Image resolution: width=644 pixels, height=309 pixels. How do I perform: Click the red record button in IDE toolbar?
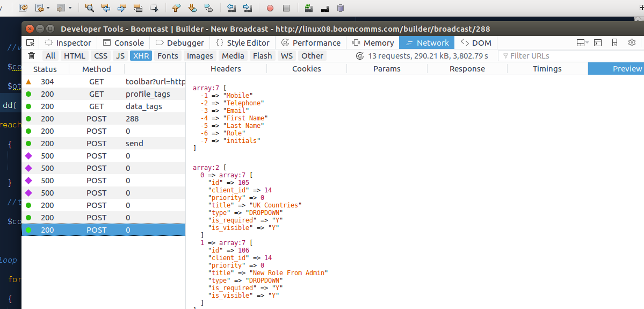point(270,8)
